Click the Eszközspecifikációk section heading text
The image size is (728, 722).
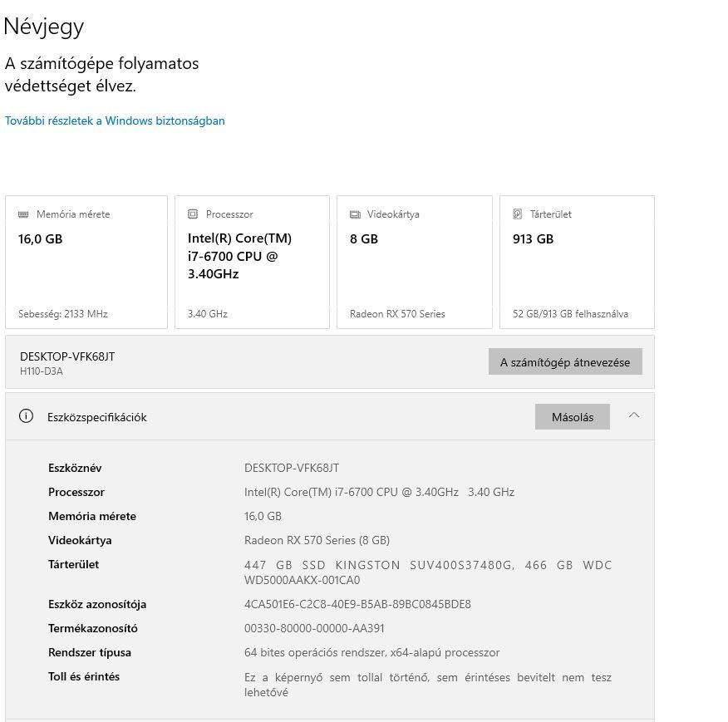tap(96, 417)
